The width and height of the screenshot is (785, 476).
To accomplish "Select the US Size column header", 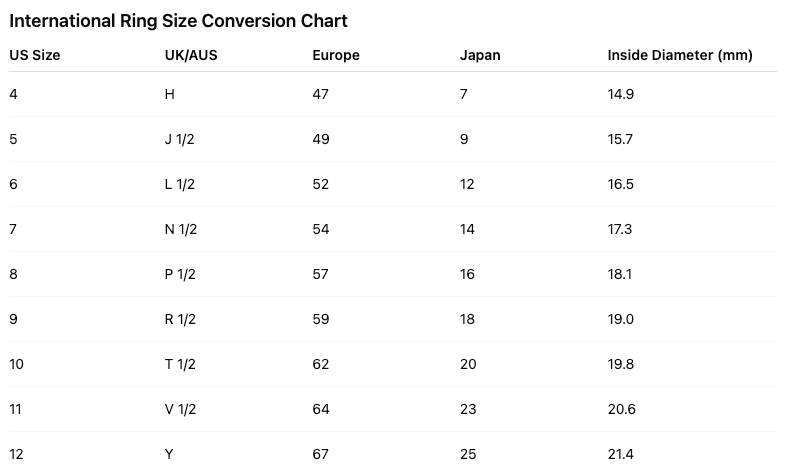I will pos(35,55).
